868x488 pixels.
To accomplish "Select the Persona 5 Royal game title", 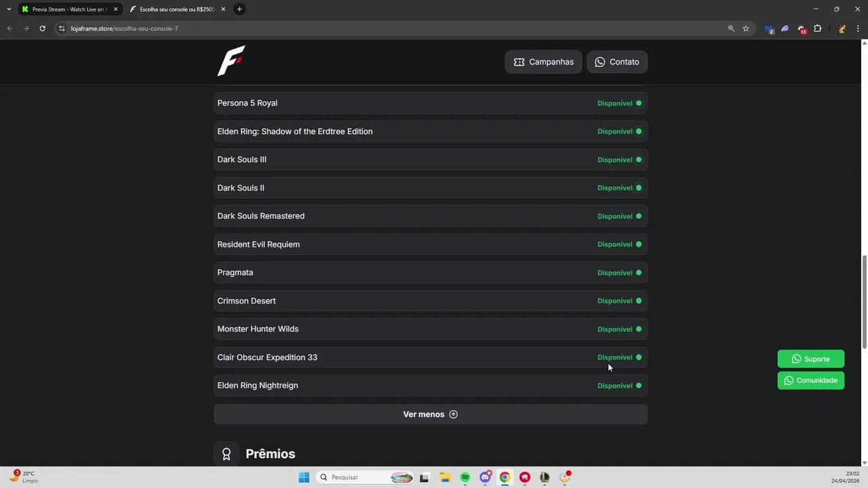I will (248, 103).
